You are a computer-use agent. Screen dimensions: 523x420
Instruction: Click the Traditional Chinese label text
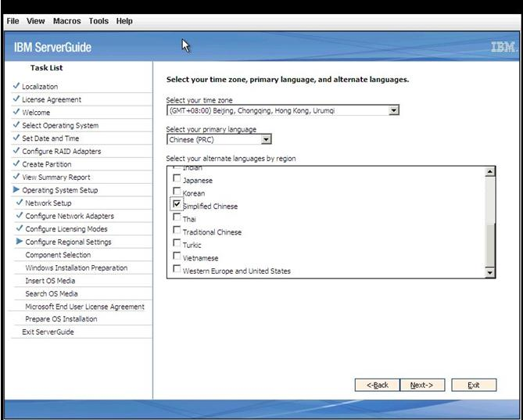point(212,232)
